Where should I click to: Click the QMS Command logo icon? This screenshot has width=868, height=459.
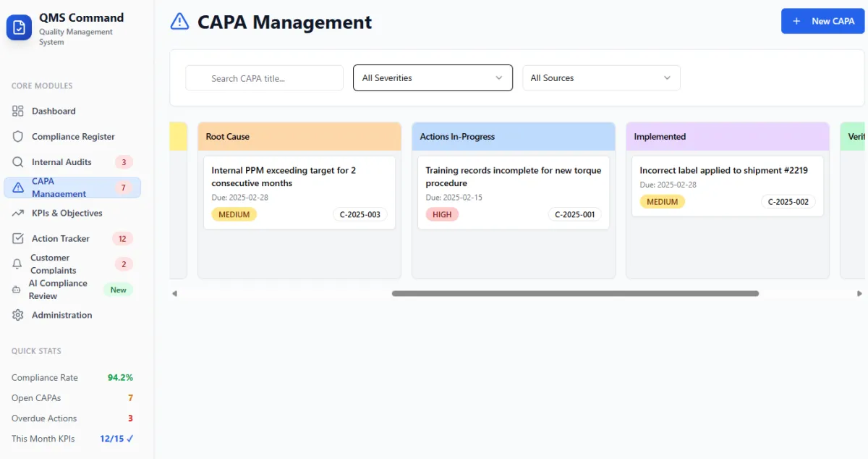19,28
